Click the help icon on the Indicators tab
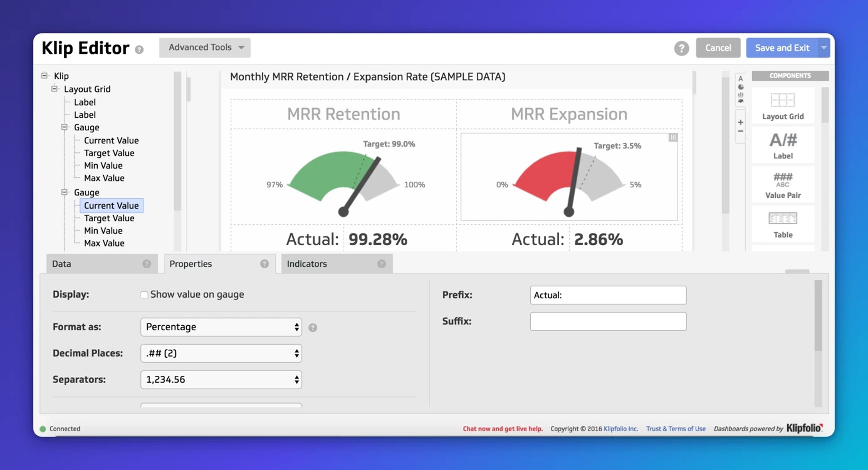This screenshot has height=470, width=868. coord(382,264)
